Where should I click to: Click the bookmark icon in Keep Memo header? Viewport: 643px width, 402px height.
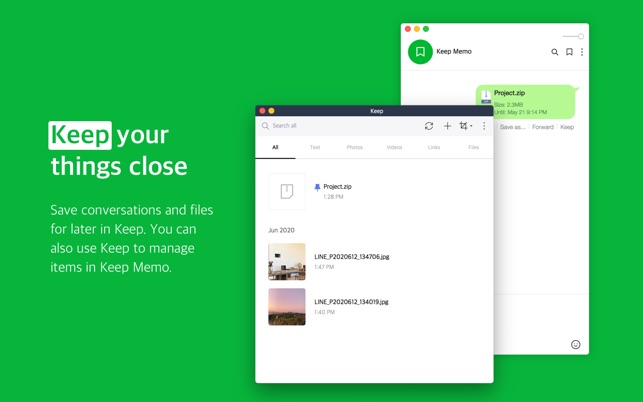tap(569, 52)
